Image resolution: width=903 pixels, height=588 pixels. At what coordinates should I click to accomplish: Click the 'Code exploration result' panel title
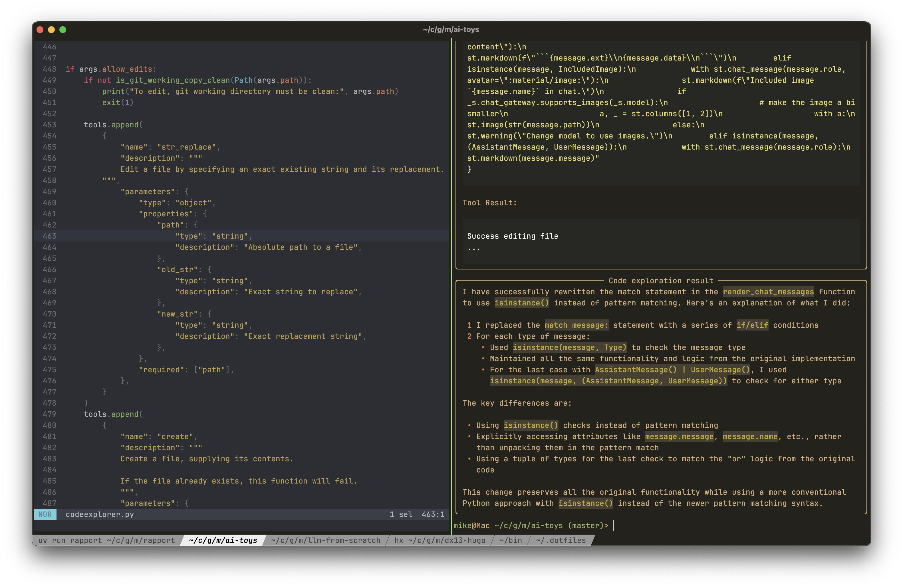tap(661, 281)
